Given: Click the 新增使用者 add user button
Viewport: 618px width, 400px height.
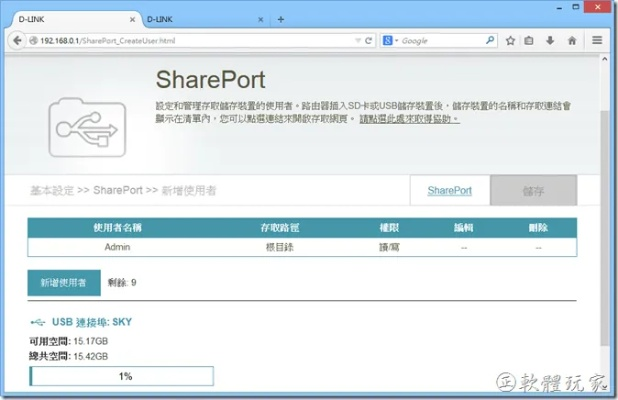Looking at the screenshot, I should [64, 283].
